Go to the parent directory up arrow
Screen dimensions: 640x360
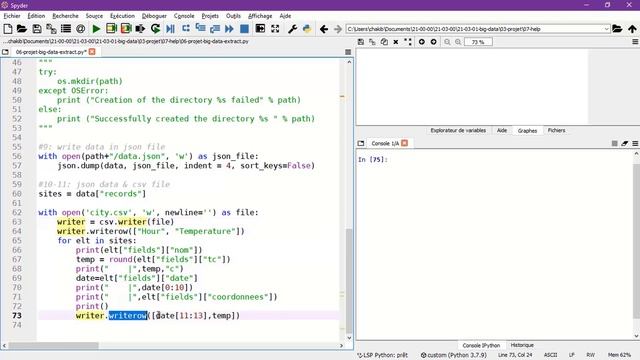[632, 29]
